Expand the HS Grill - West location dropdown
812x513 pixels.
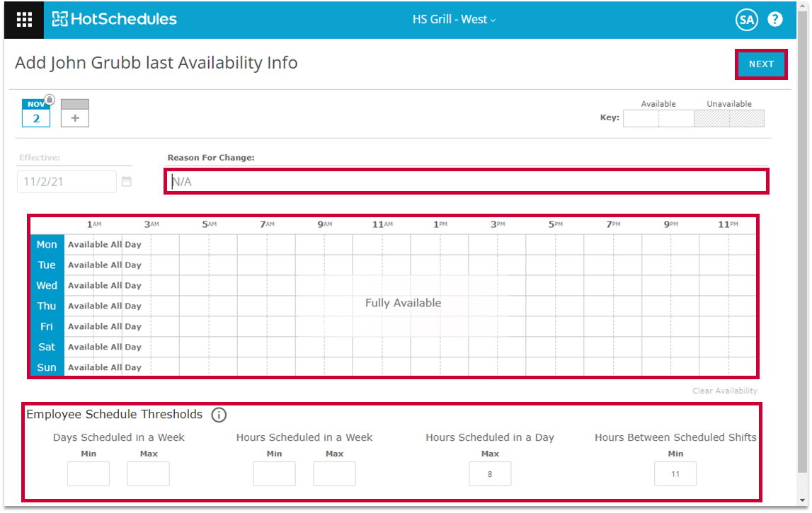(454, 20)
